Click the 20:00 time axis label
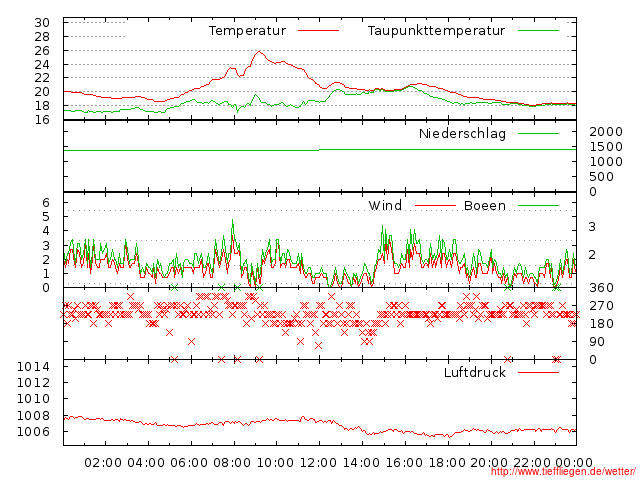This screenshot has height=480, width=640. coord(489,463)
